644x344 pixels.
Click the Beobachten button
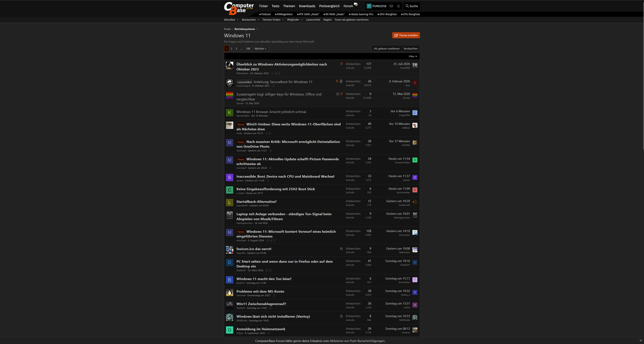tap(411, 48)
